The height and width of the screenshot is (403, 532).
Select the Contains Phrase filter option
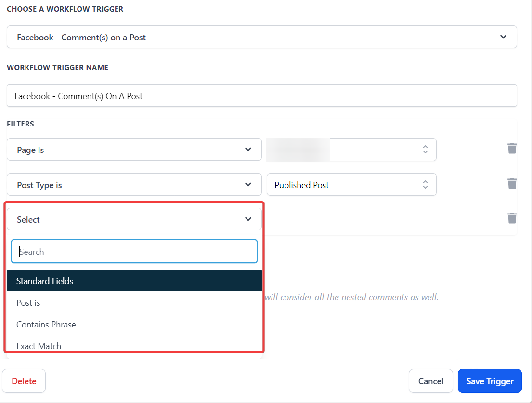click(x=46, y=325)
